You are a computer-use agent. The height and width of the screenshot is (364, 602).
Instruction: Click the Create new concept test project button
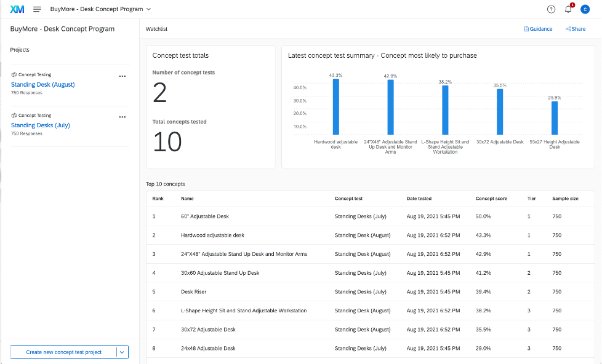tap(65, 352)
